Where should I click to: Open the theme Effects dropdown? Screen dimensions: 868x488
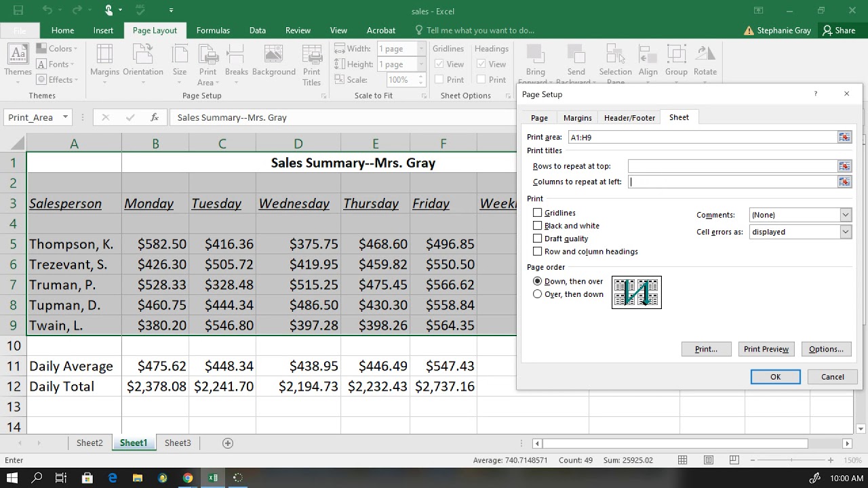(x=57, y=80)
